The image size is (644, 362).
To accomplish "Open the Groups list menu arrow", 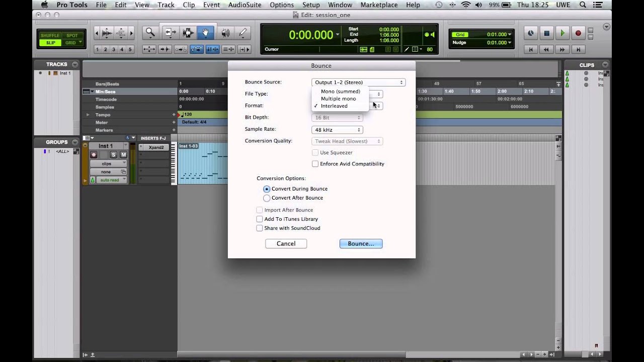I will (75, 142).
